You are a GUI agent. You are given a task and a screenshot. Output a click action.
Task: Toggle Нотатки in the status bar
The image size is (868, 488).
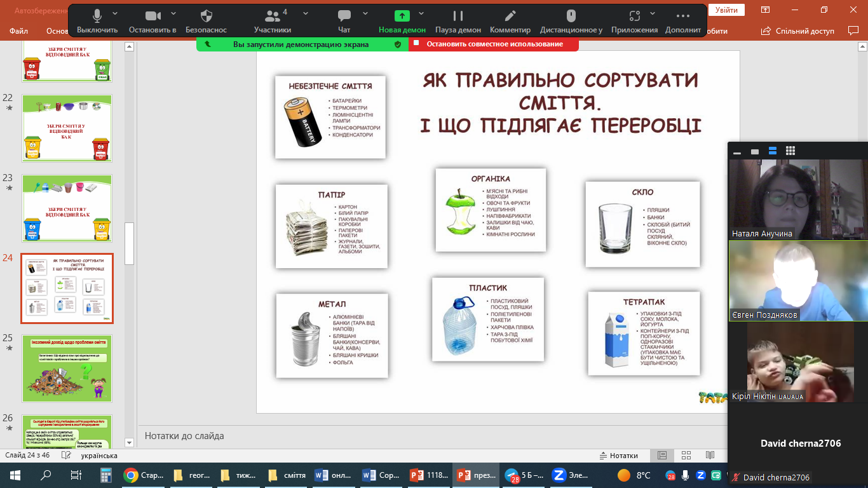(x=619, y=456)
